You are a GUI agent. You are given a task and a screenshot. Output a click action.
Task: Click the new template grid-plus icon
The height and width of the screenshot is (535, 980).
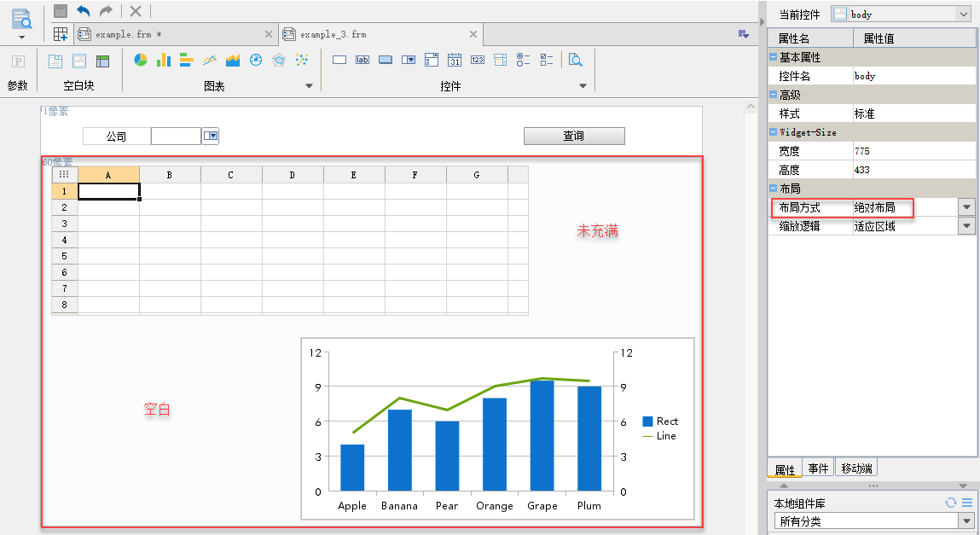(61, 34)
